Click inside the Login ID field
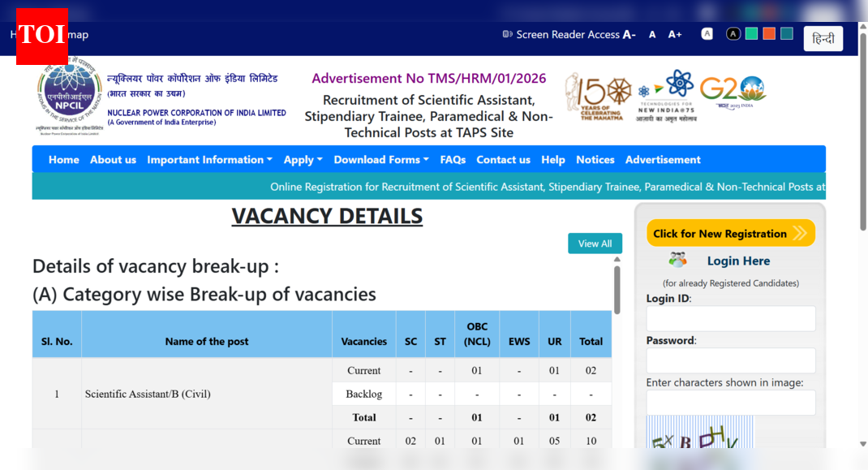The height and width of the screenshot is (470, 868). click(x=730, y=318)
